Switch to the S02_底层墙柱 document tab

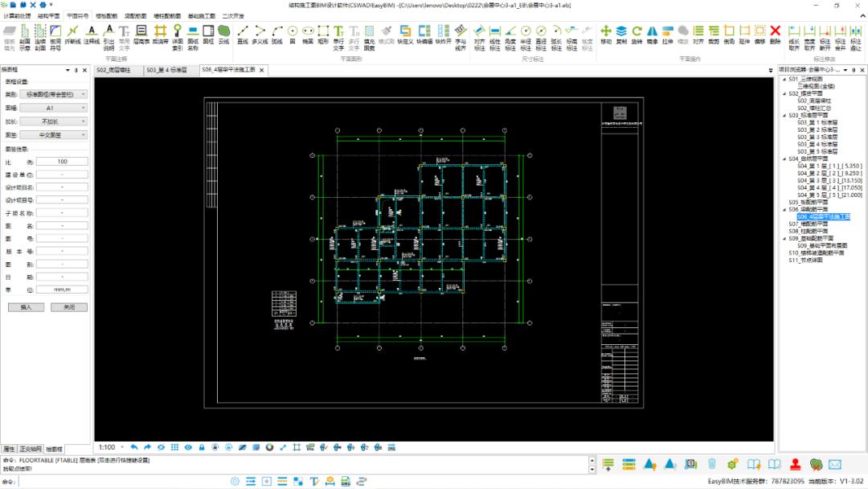[117, 70]
